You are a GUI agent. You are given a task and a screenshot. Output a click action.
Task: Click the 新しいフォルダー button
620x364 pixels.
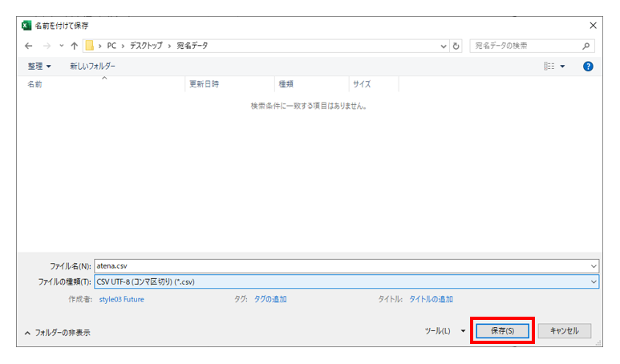(92, 67)
